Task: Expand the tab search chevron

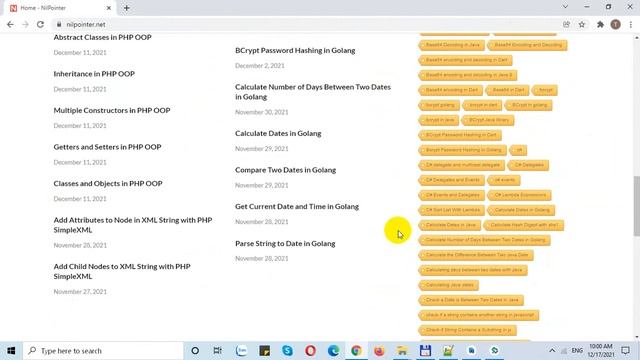Action: click(x=565, y=7)
